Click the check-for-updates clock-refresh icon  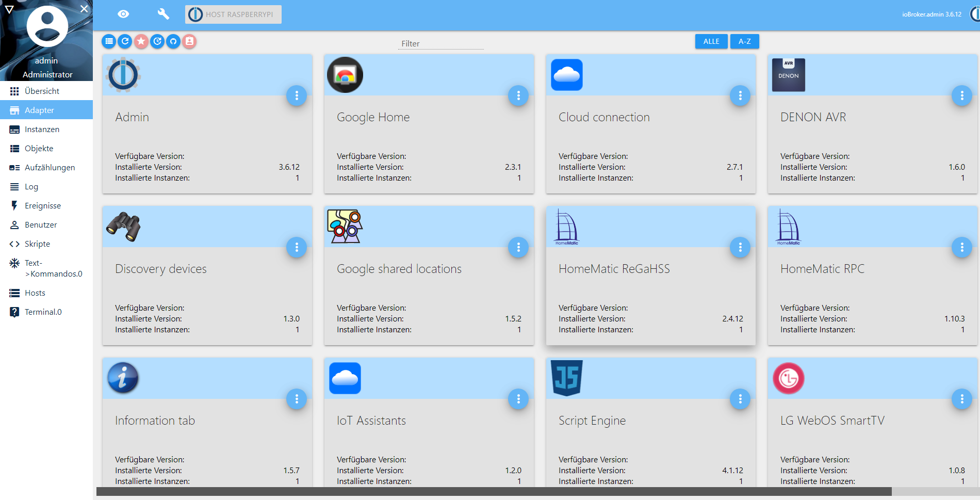(157, 41)
